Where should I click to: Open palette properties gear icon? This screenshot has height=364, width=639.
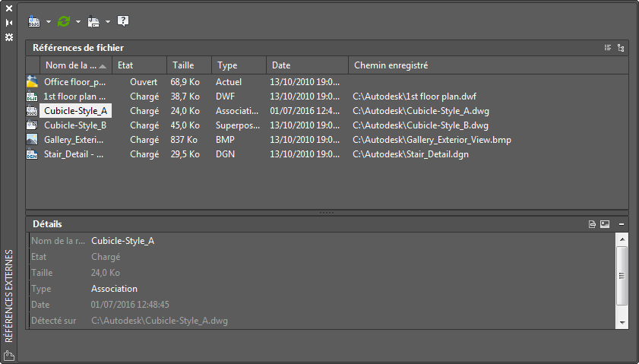pyautogui.click(x=9, y=36)
